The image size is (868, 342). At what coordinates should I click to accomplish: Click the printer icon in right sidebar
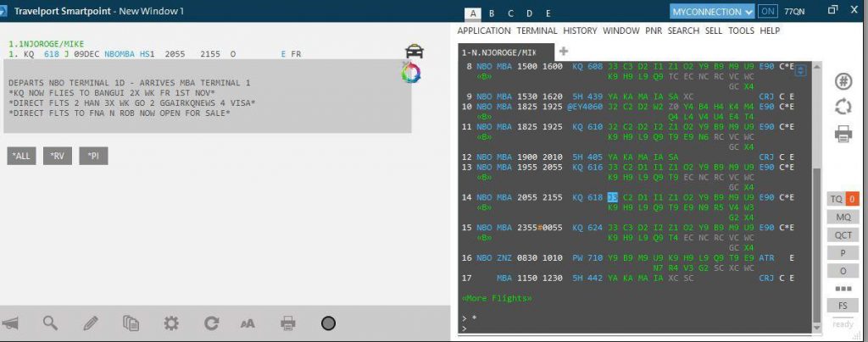pos(843,133)
